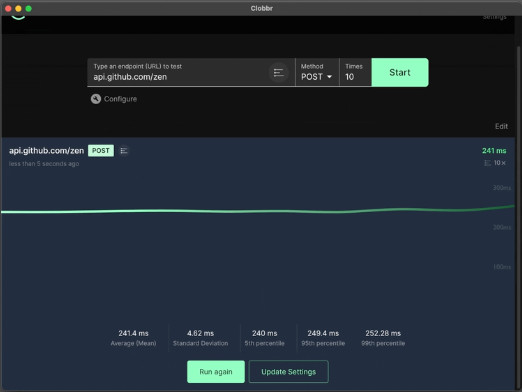522x392 pixels.
Task: Open Settings in the top right
Action: tap(494, 17)
